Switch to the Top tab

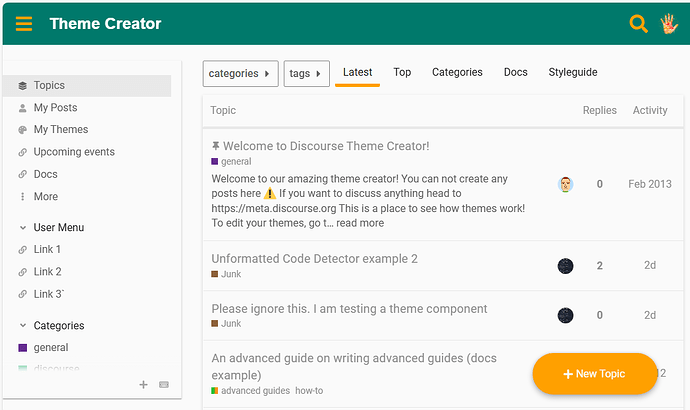pos(402,73)
